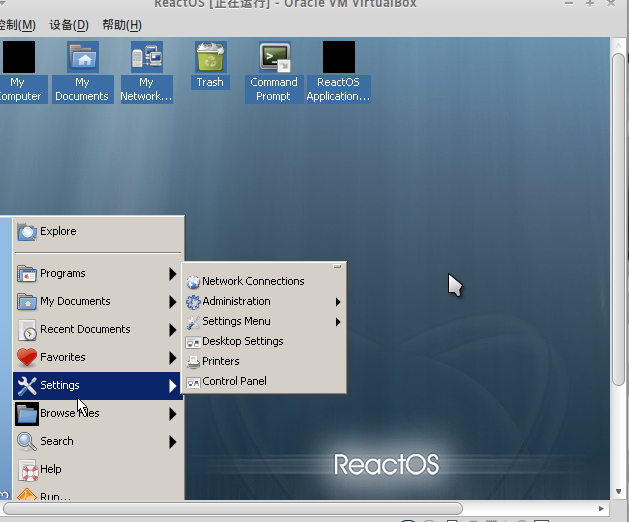
Task: Click the Recent Documents clock icon
Action: [x=27, y=330]
